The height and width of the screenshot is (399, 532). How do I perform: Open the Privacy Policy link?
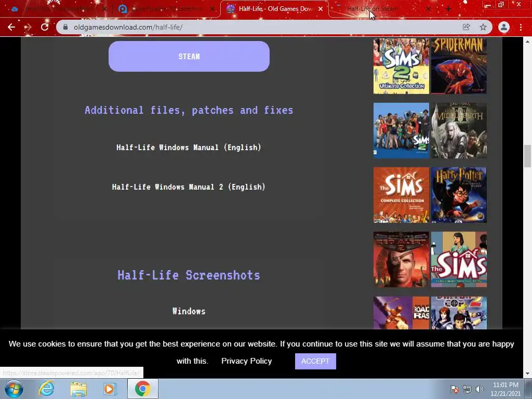tap(247, 361)
